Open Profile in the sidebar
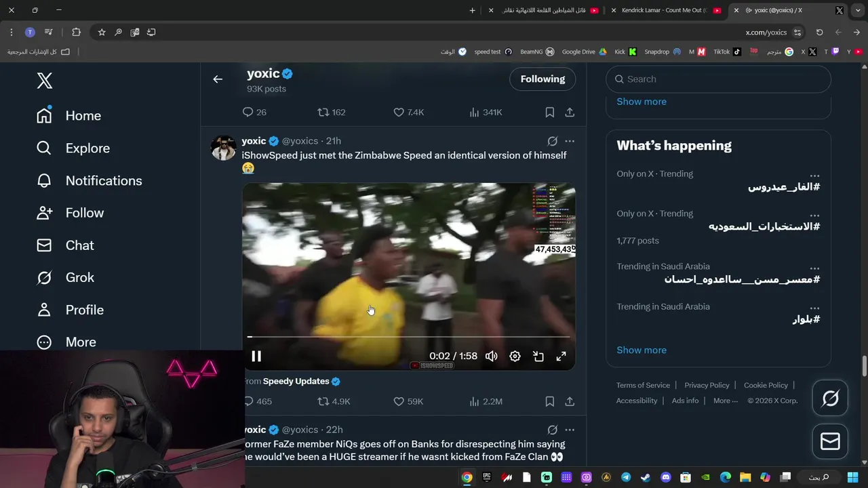The width and height of the screenshot is (868, 488). point(71,310)
